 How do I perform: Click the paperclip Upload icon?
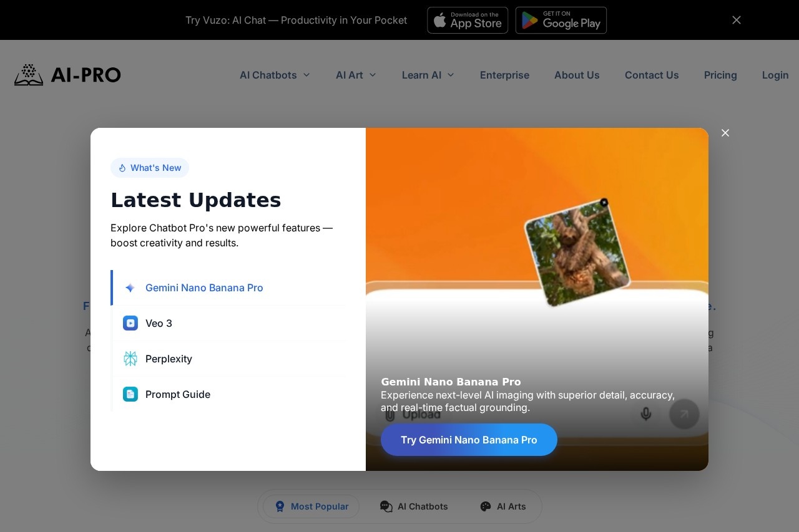390,415
